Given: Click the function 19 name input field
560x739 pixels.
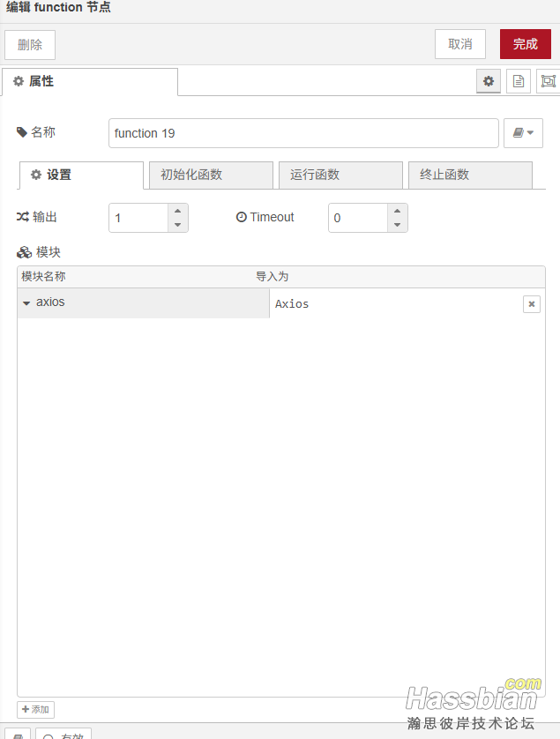Looking at the screenshot, I should click(303, 133).
